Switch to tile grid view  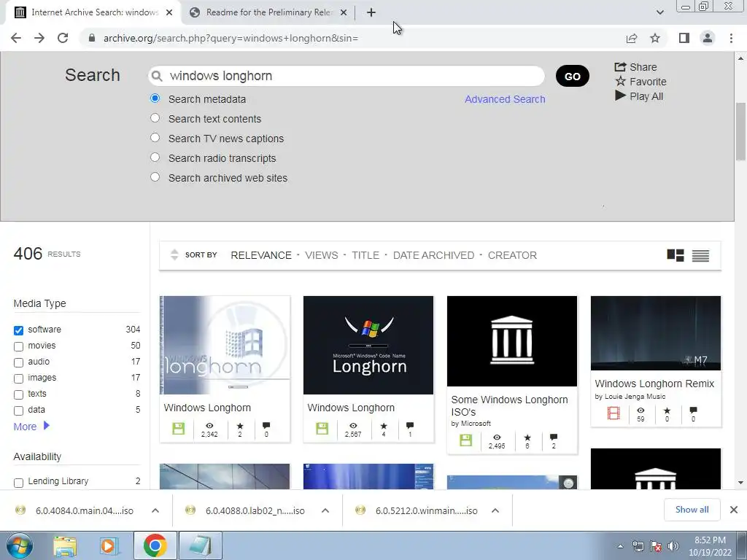pyautogui.click(x=675, y=255)
